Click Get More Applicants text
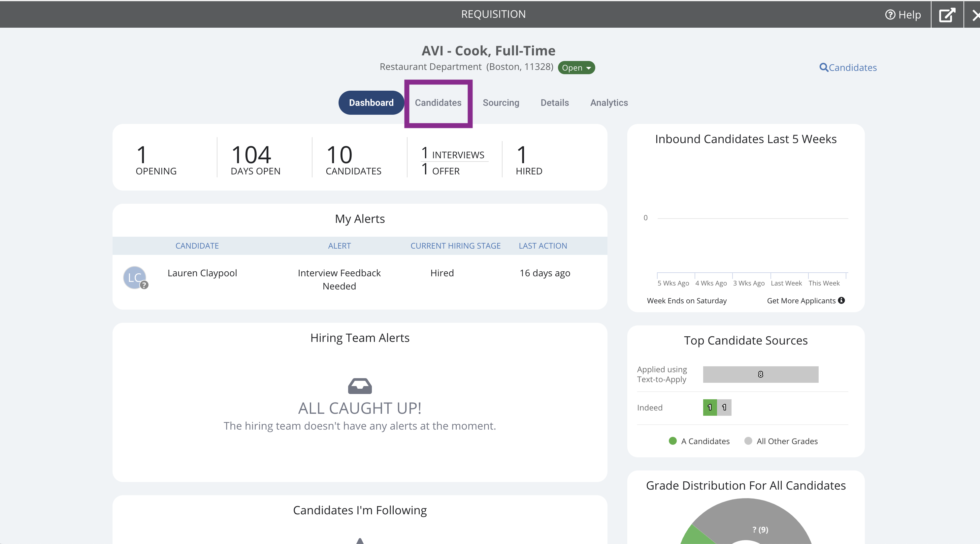Screen dimensions: 980x544 [801, 301]
